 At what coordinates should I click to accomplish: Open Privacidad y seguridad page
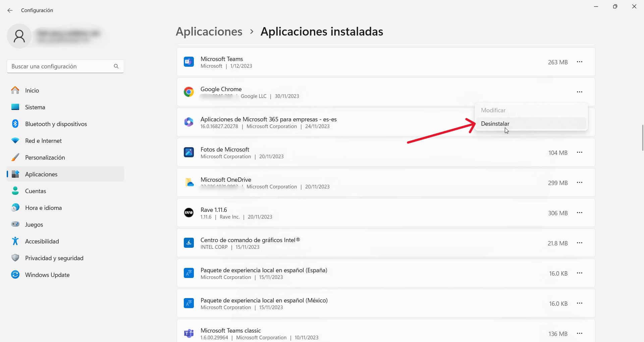coord(65,258)
